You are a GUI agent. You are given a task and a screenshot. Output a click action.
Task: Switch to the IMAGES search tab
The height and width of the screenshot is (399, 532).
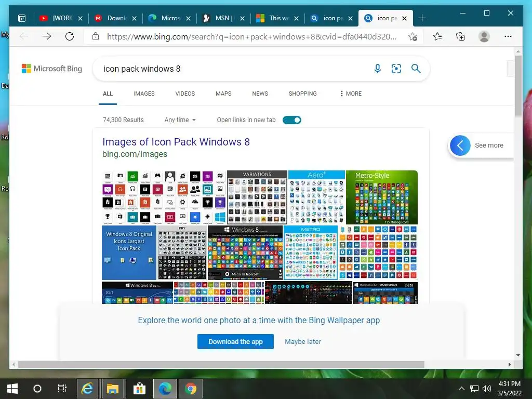click(144, 94)
